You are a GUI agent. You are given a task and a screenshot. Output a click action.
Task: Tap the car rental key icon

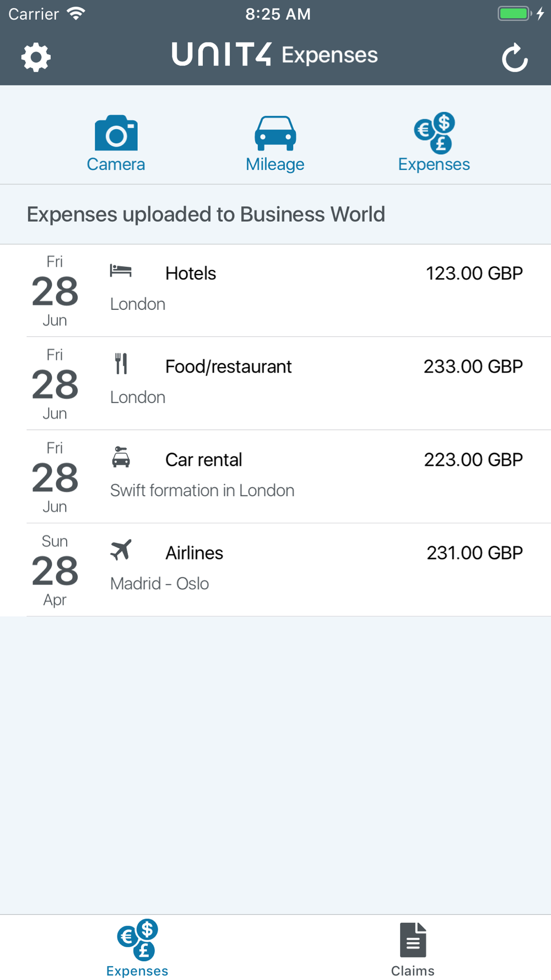pos(121,457)
